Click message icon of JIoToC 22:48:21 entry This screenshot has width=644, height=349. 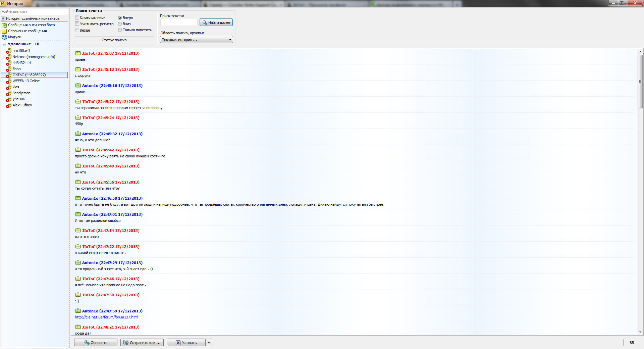coord(78,327)
